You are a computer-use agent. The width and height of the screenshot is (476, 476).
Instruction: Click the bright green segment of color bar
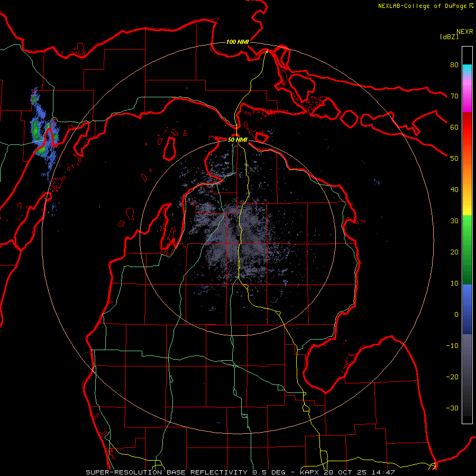coord(467,225)
